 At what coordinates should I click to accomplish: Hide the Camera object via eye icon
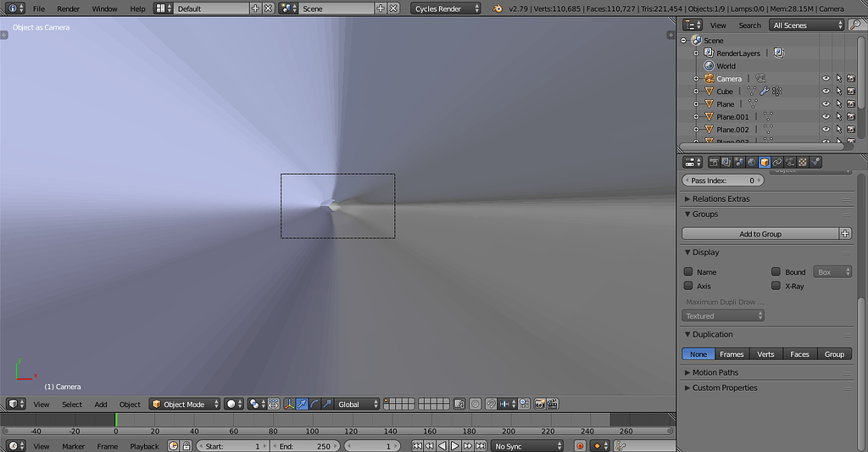pos(826,79)
